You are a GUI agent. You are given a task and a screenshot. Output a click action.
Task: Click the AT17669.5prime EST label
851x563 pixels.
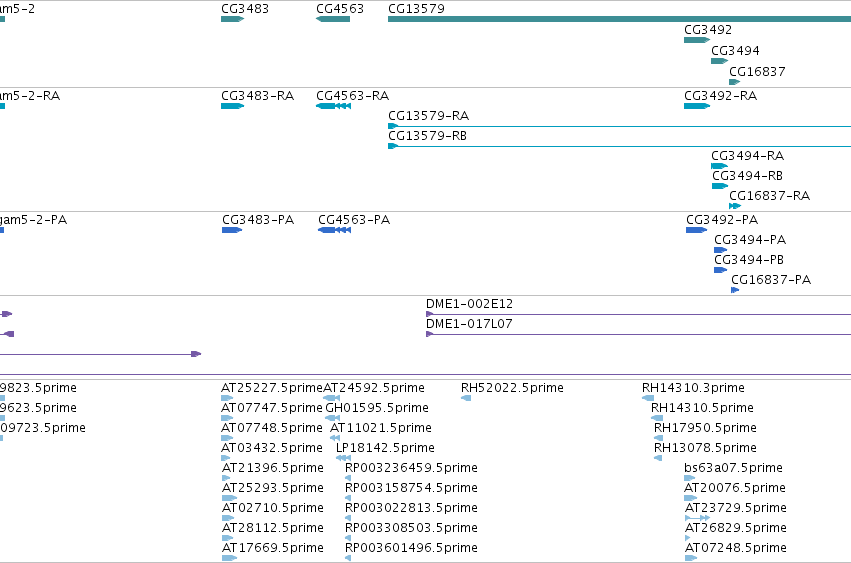(x=273, y=548)
